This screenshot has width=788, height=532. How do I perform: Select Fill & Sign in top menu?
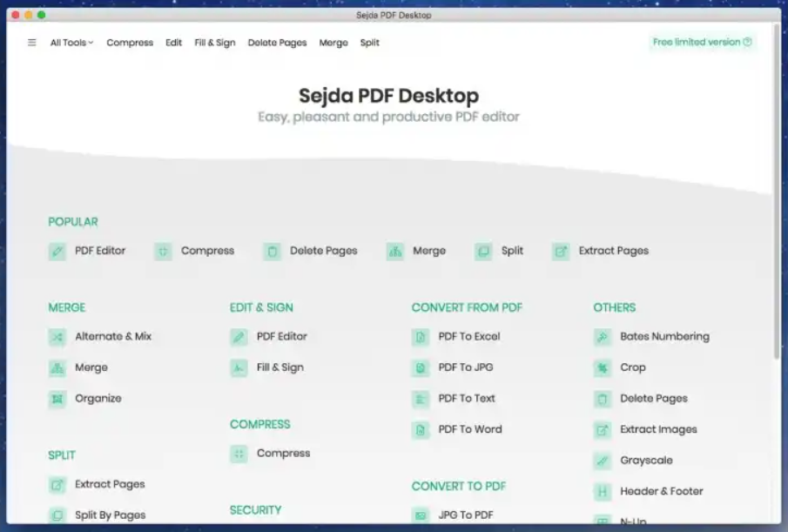[215, 43]
